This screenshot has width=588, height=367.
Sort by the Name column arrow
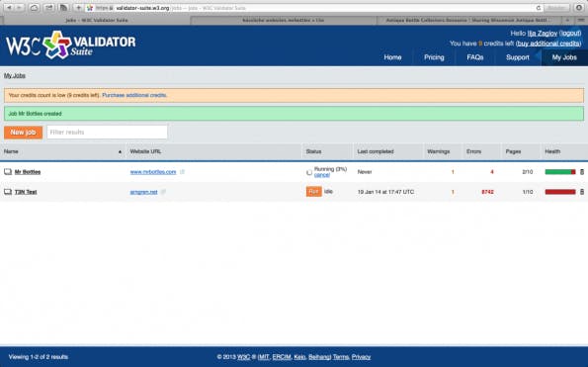[x=120, y=151]
